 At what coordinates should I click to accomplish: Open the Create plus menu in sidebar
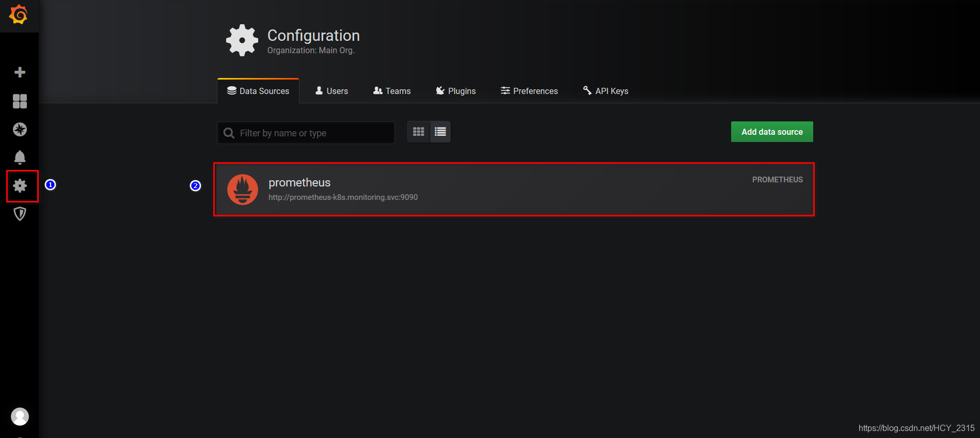pos(20,72)
